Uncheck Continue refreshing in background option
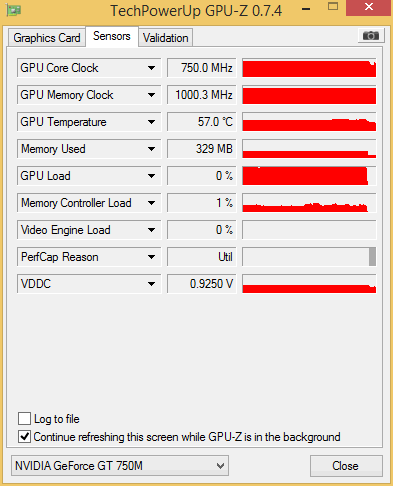The image size is (393, 486). [24, 437]
